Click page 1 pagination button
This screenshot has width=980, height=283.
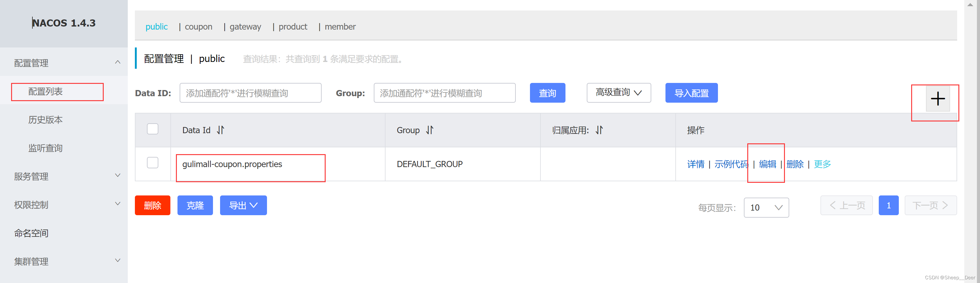coord(889,206)
